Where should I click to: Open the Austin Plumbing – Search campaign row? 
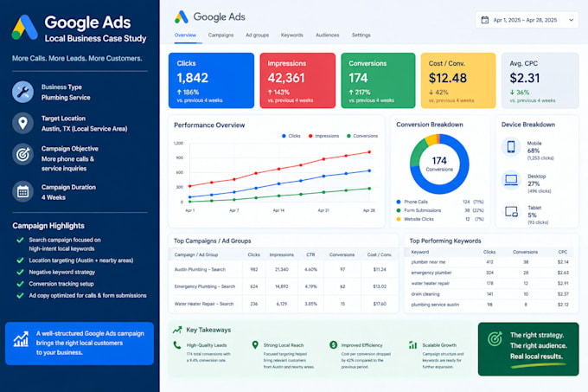click(x=284, y=269)
